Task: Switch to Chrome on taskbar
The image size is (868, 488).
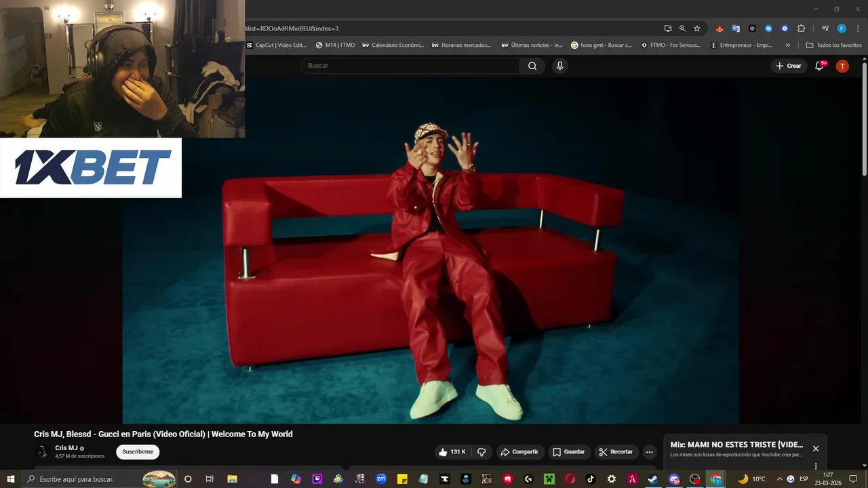Action: pyautogui.click(x=716, y=479)
